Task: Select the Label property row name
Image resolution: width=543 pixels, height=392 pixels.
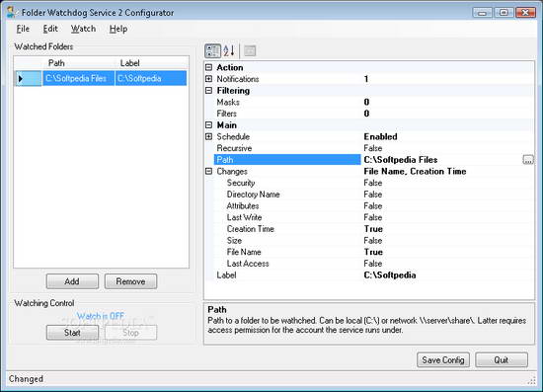Action: (x=226, y=274)
